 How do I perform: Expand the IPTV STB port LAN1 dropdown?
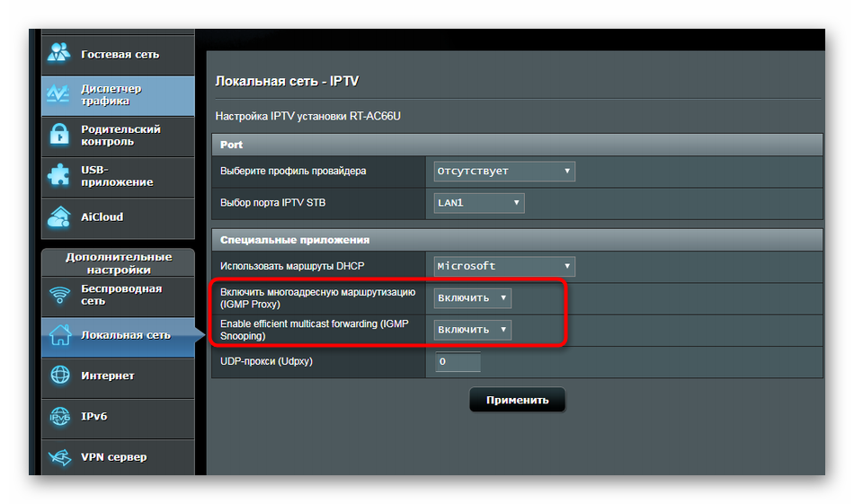[478, 203]
